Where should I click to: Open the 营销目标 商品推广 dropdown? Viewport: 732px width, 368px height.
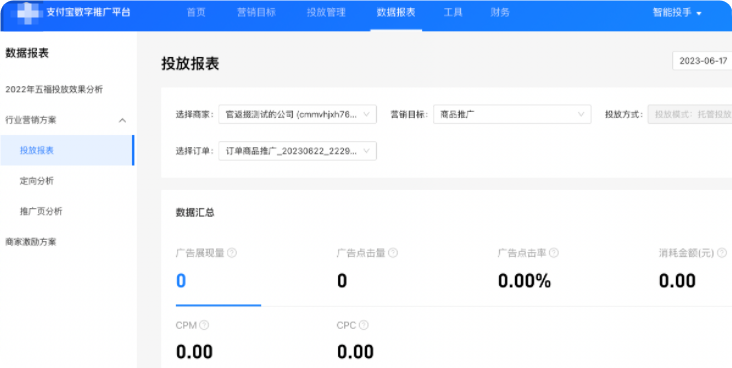(512, 114)
